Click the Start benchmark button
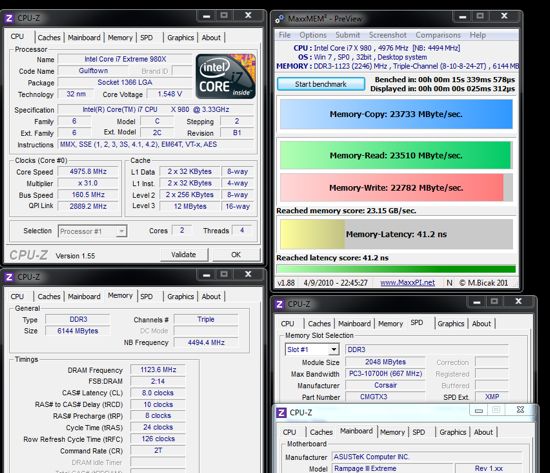550x473 pixels. [321, 84]
